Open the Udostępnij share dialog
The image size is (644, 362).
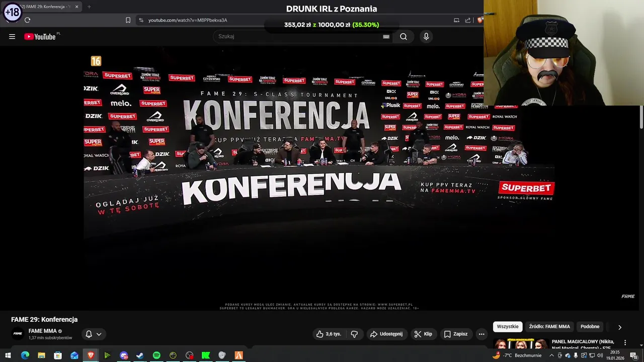pyautogui.click(x=386, y=334)
